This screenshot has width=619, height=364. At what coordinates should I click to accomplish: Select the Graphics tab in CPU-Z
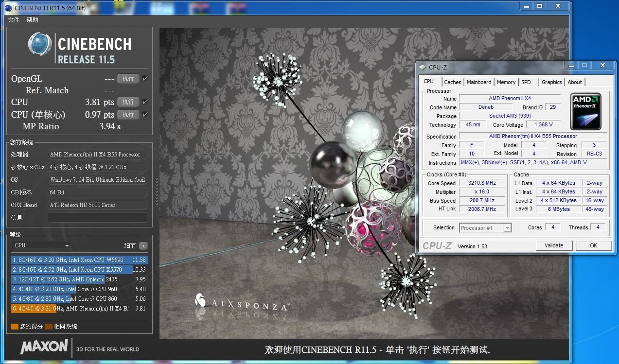pyautogui.click(x=552, y=82)
